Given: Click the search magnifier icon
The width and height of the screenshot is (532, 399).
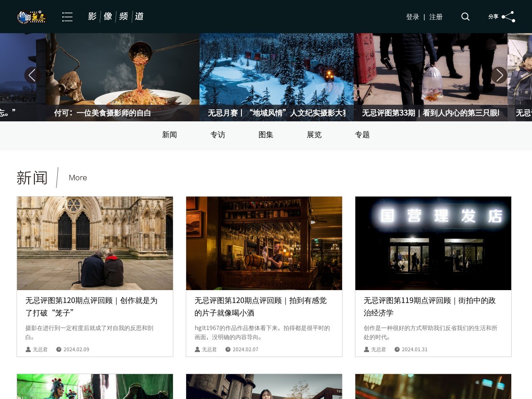Looking at the screenshot, I should point(465,17).
